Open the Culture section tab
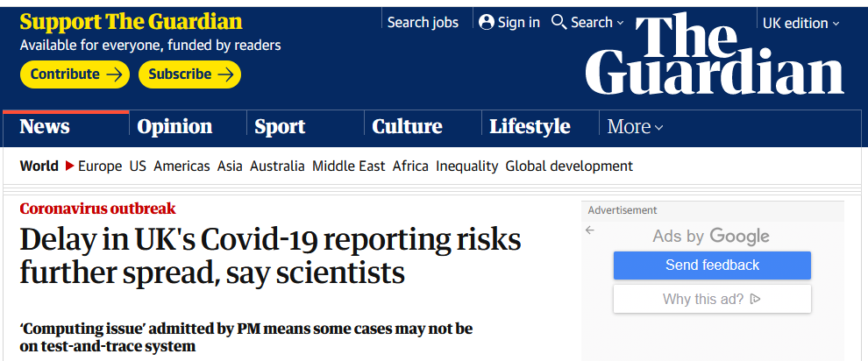This screenshot has height=361, width=868. [x=407, y=126]
